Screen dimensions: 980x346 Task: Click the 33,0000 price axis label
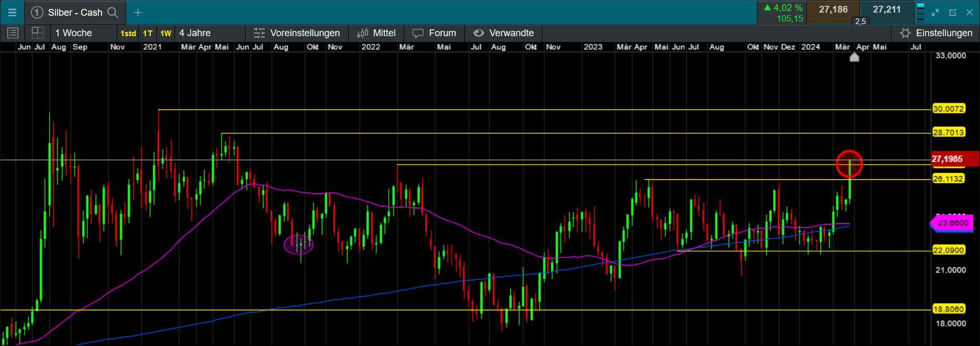click(x=950, y=56)
